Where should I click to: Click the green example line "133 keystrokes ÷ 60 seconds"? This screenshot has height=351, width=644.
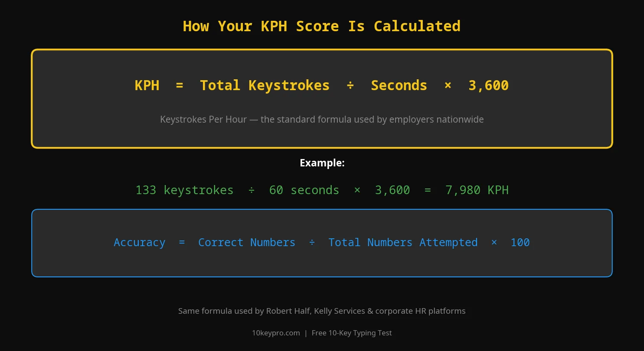point(322,190)
